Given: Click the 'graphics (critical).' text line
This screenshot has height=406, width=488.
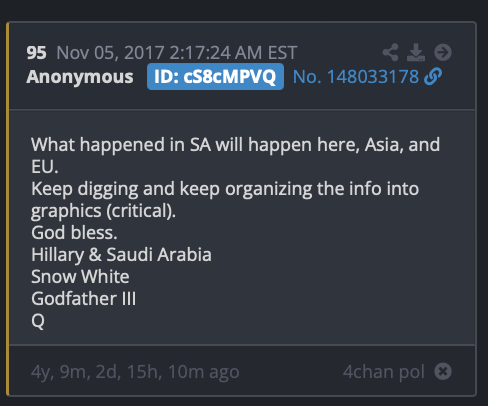Looking at the screenshot, I should coord(103,211).
